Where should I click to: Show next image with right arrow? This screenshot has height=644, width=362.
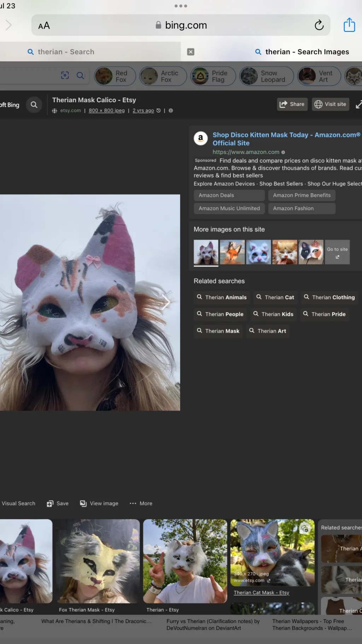[x=166, y=302]
